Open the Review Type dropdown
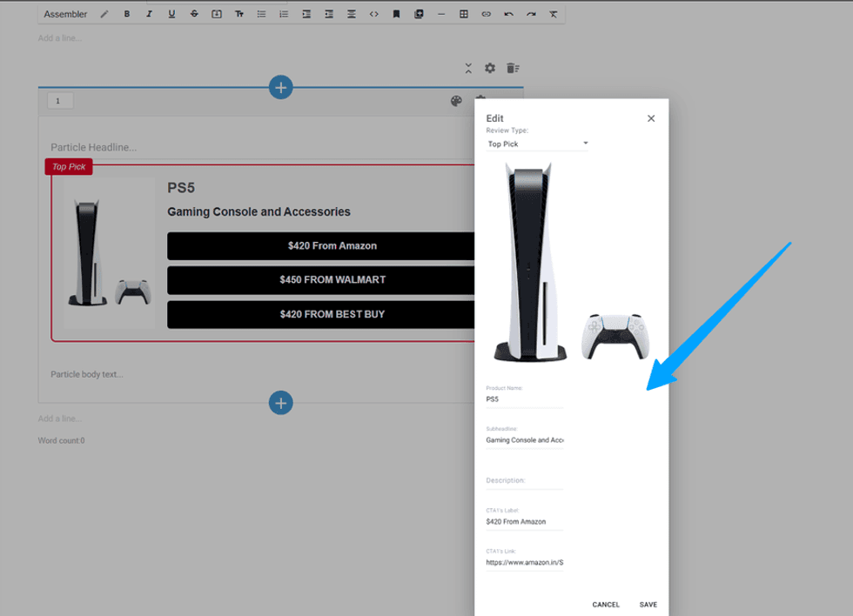This screenshot has width=853, height=616. click(538, 144)
